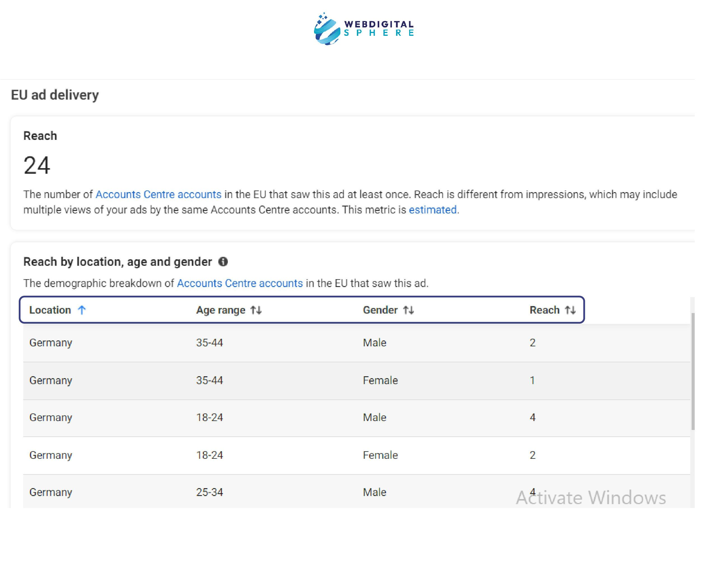Select Germany in the 35-44 Female row
This screenshot has width=728, height=569.
pyautogui.click(x=51, y=380)
